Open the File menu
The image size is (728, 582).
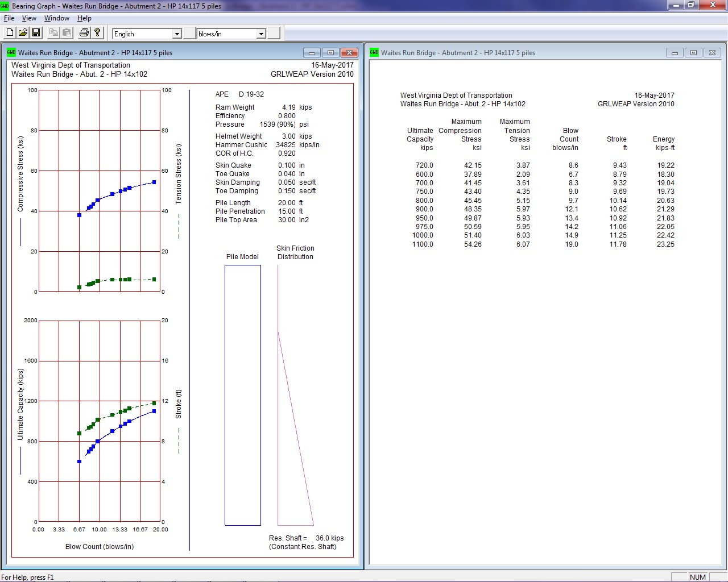[x=9, y=18]
